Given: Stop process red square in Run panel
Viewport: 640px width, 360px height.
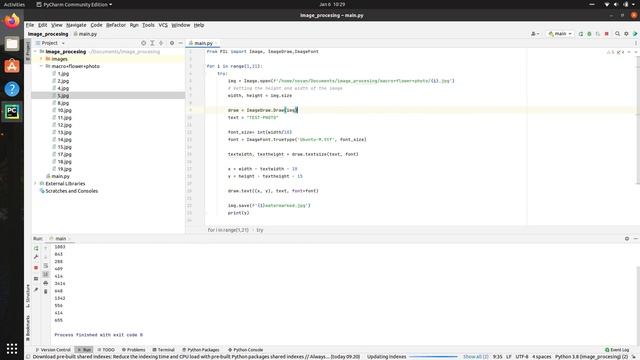Looking at the screenshot, I should click(x=36, y=268).
